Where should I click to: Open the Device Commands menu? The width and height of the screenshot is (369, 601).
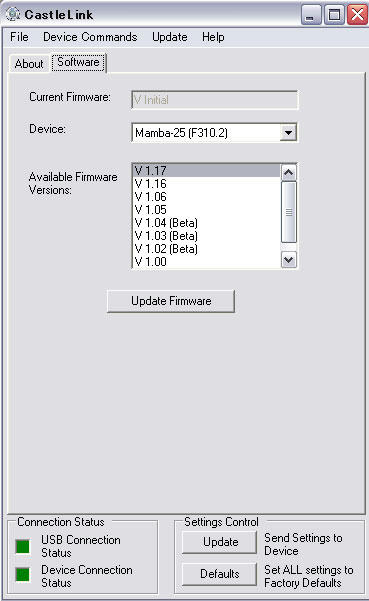[90, 37]
